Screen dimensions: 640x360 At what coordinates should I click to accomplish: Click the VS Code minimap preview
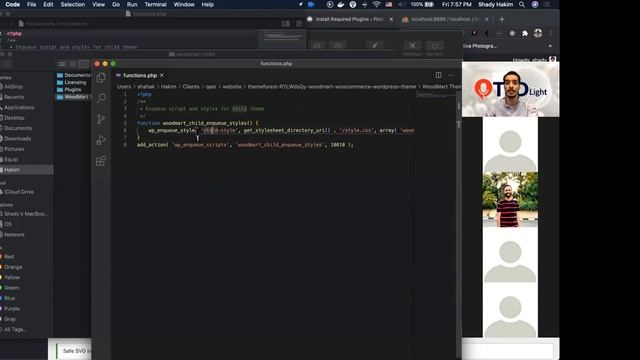tap(436, 96)
